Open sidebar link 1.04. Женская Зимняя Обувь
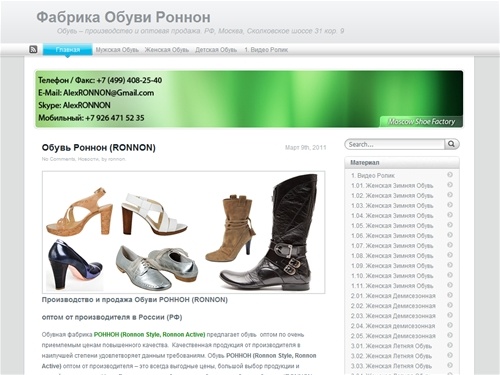The image size is (500, 375). click(392, 216)
